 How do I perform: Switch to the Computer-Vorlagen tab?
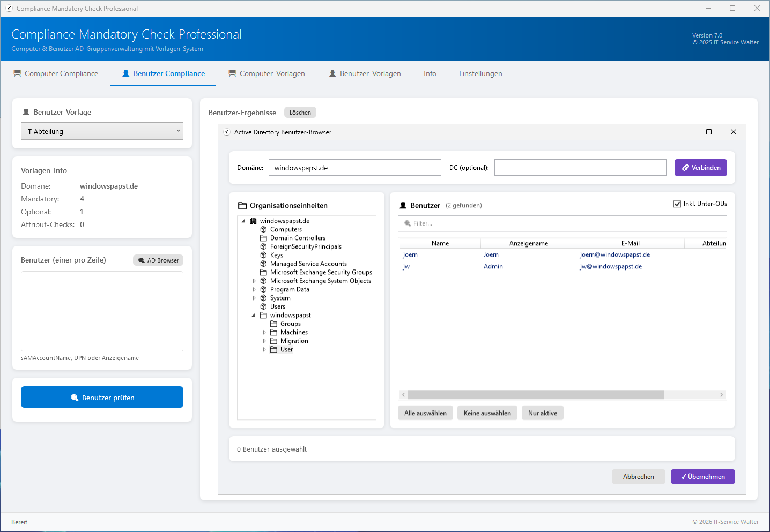coord(266,73)
